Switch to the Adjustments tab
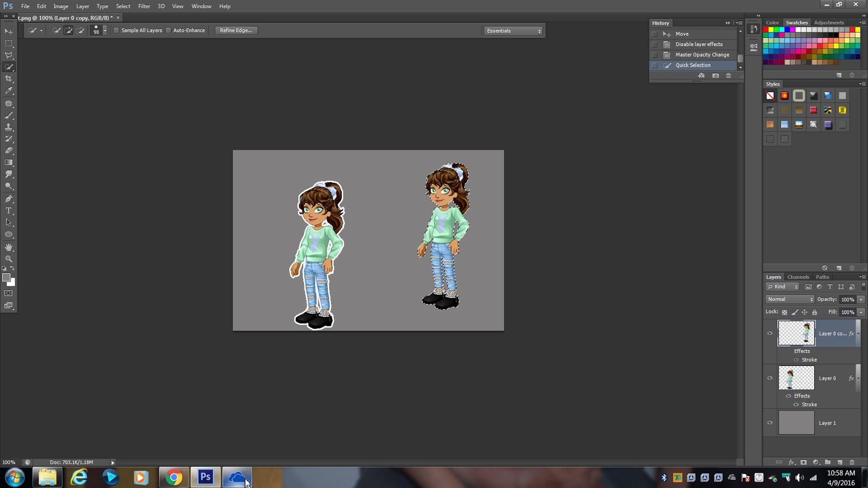The image size is (868, 488). pyautogui.click(x=829, y=23)
